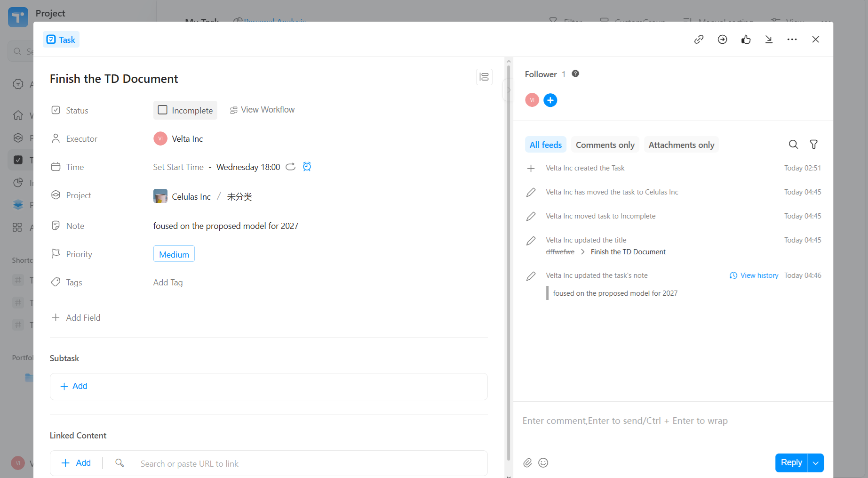Like the task with thumbs-up icon

[x=746, y=40]
